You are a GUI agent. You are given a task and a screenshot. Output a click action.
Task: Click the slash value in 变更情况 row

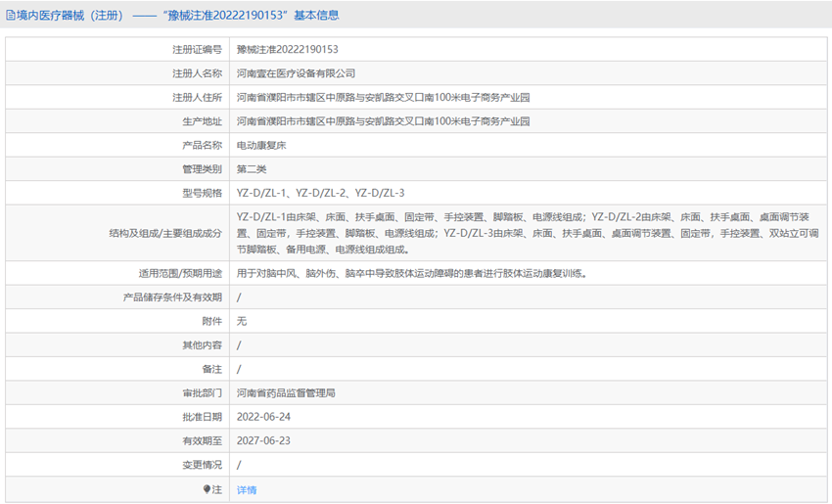tap(239, 465)
